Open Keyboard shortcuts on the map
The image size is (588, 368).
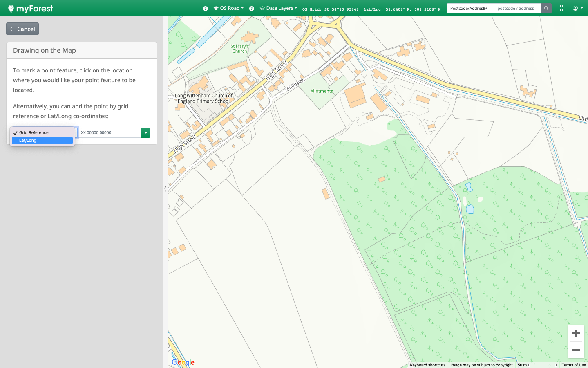427,365
